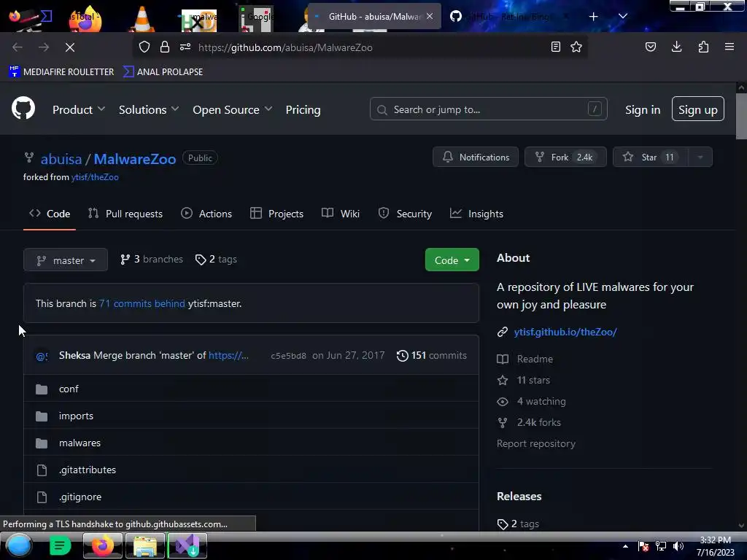Open star lists dropdown arrow
Image resolution: width=747 pixels, height=560 pixels.
tap(700, 157)
